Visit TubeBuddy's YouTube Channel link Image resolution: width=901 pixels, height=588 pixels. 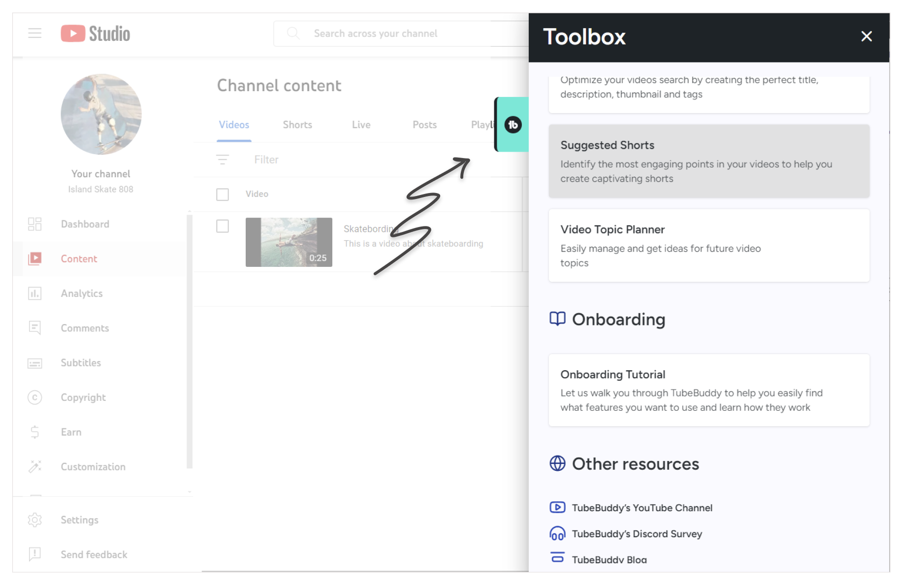[x=642, y=508]
